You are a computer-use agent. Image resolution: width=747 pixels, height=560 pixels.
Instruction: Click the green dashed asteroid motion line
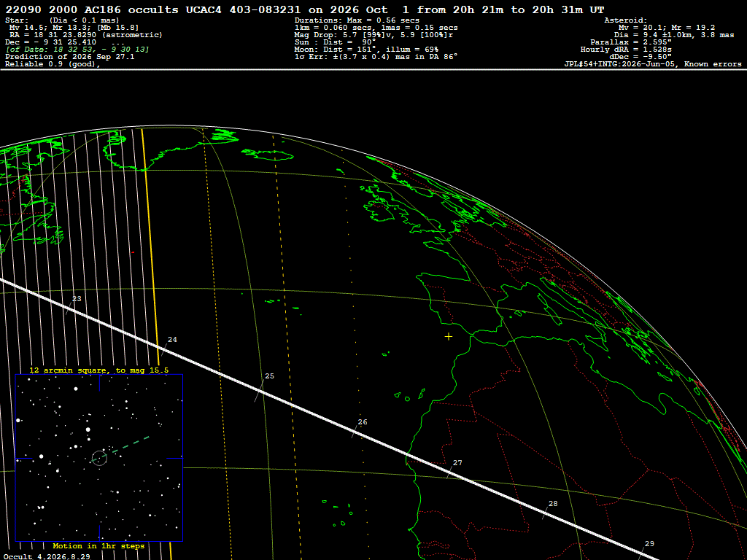(126, 447)
